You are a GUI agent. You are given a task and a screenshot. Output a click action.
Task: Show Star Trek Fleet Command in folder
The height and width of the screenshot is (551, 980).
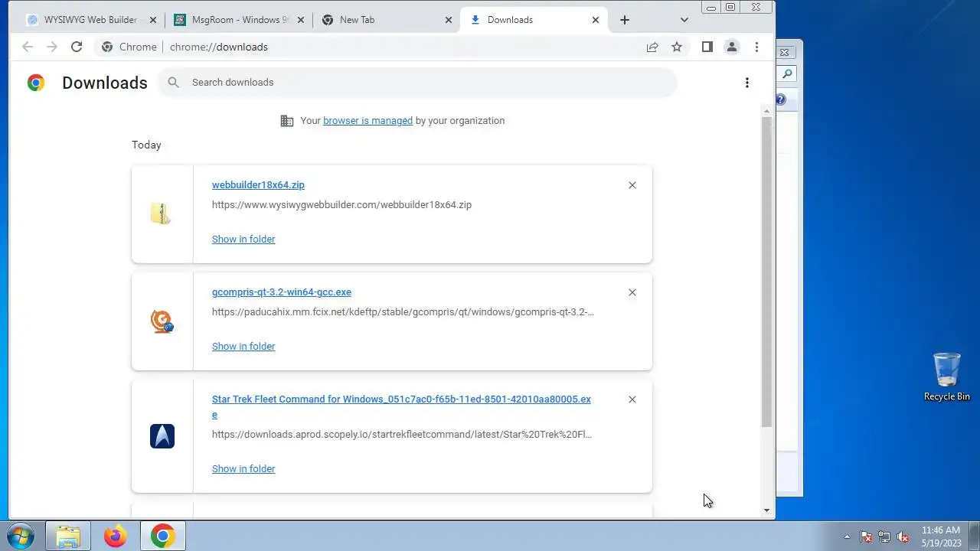[243, 468]
